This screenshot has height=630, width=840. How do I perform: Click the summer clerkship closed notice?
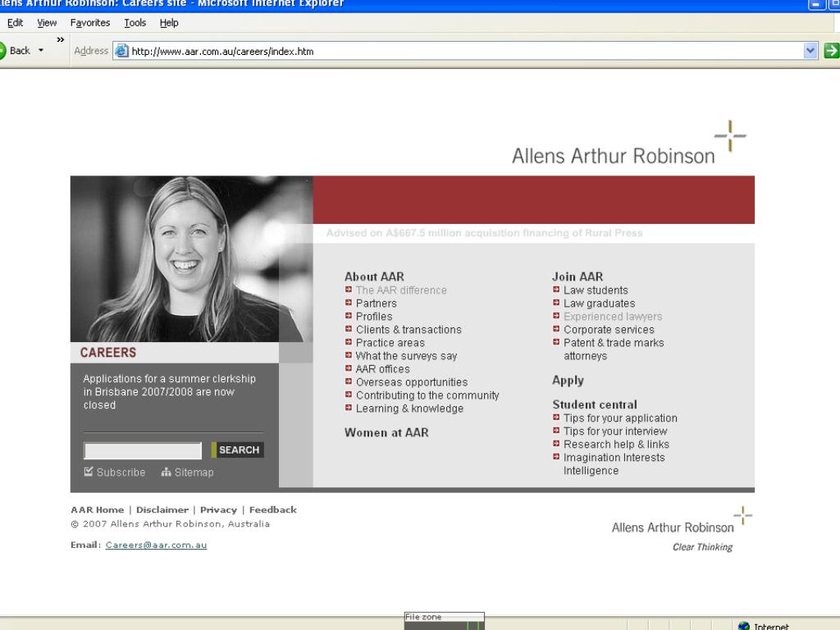pos(169,391)
